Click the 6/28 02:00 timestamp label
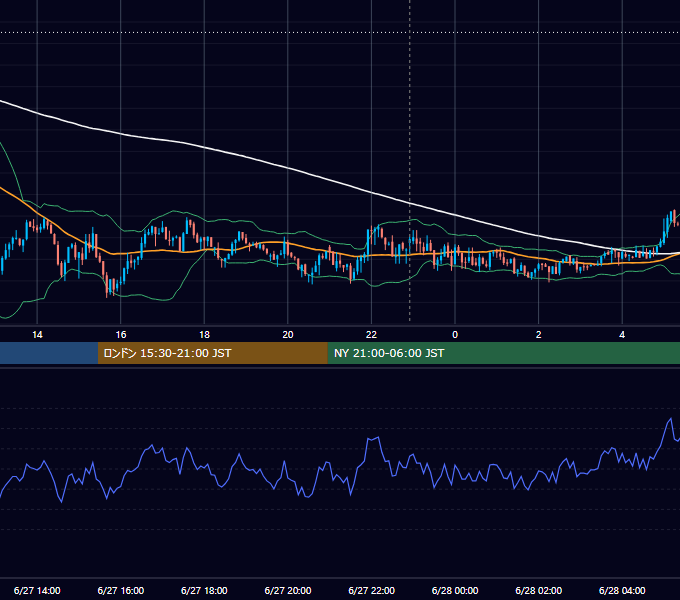 point(539,590)
